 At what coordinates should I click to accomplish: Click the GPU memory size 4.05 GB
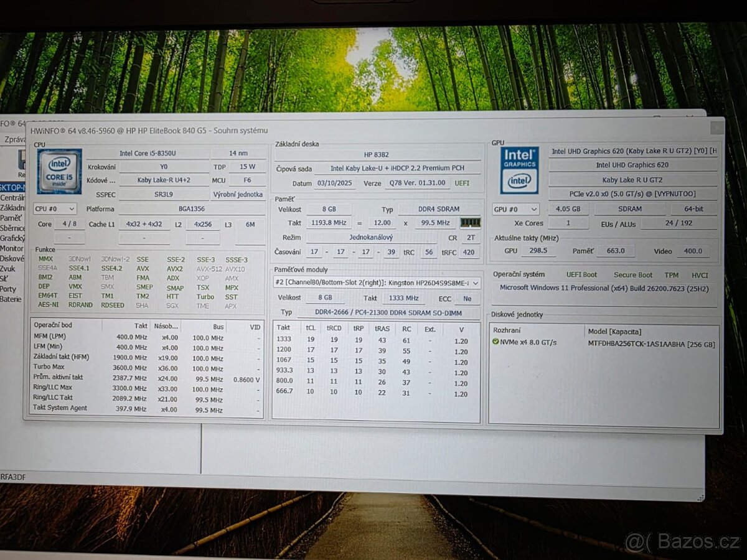[x=567, y=209]
